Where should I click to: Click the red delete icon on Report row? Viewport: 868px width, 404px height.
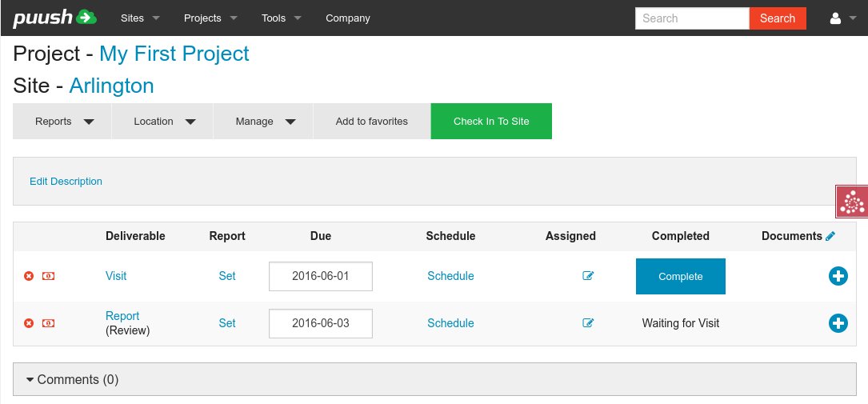pyautogui.click(x=29, y=323)
